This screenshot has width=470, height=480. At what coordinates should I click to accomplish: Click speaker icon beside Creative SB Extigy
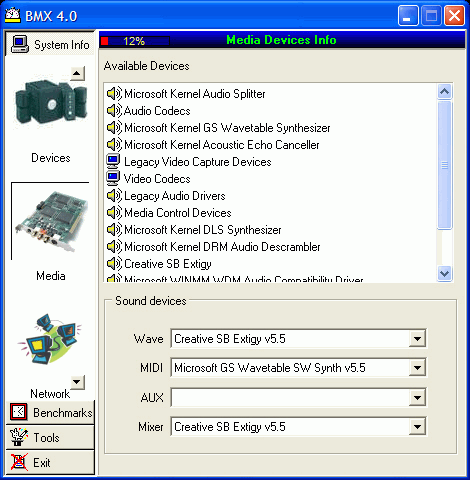point(114,264)
